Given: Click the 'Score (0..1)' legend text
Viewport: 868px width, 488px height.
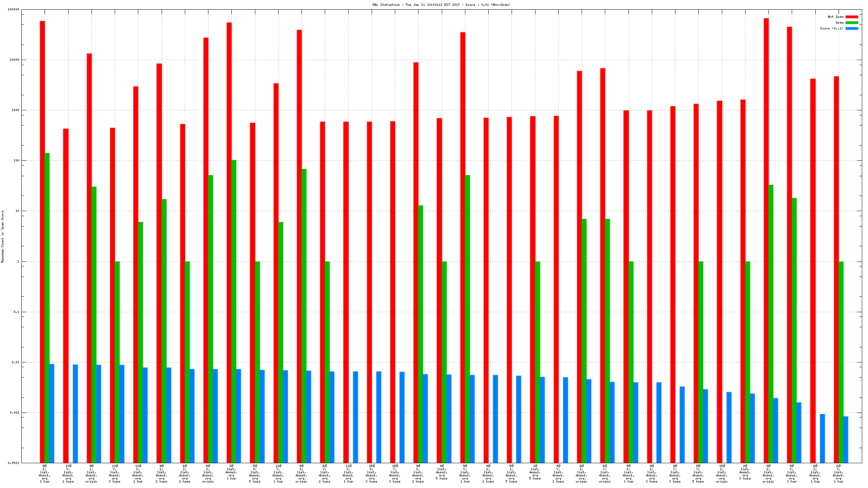Looking at the screenshot, I should pyautogui.click(x=832, y=29).
